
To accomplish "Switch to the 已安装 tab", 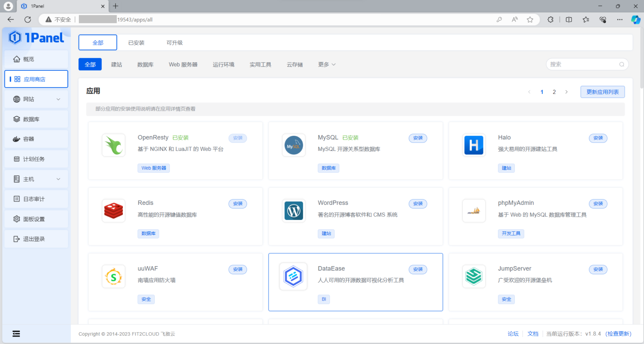I will (x=136, y=43).
